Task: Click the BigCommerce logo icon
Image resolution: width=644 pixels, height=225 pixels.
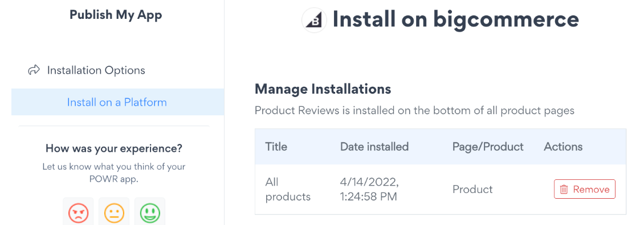Action: point(314,20)
